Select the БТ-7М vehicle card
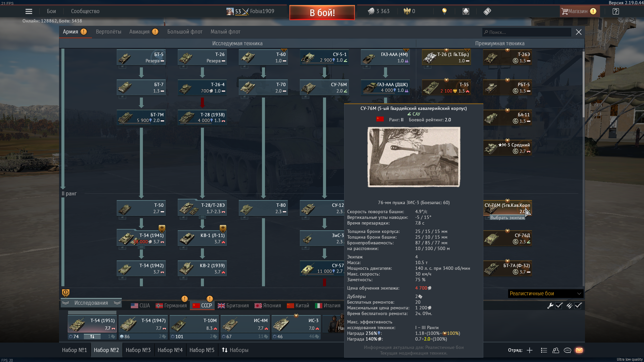644x362 pixels. tap(141, 118)
